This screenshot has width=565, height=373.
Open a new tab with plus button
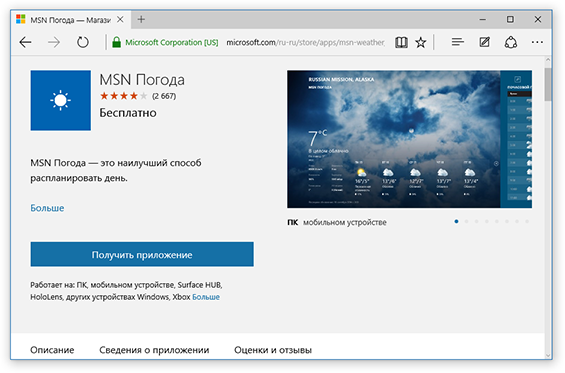coord(141,19)
